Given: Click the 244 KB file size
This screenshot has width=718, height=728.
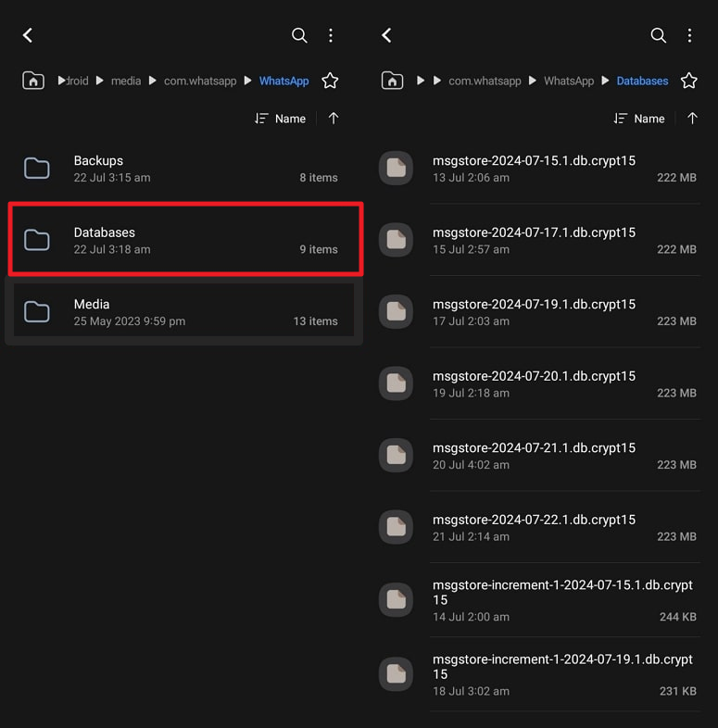Looking at the screenshot, I should (677, 617).
